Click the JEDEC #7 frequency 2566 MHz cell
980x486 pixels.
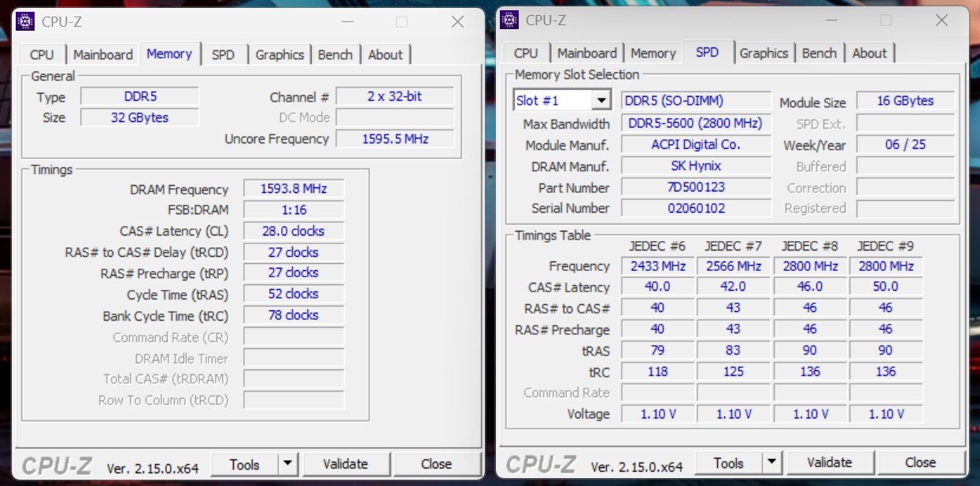(x=734, y=266)
